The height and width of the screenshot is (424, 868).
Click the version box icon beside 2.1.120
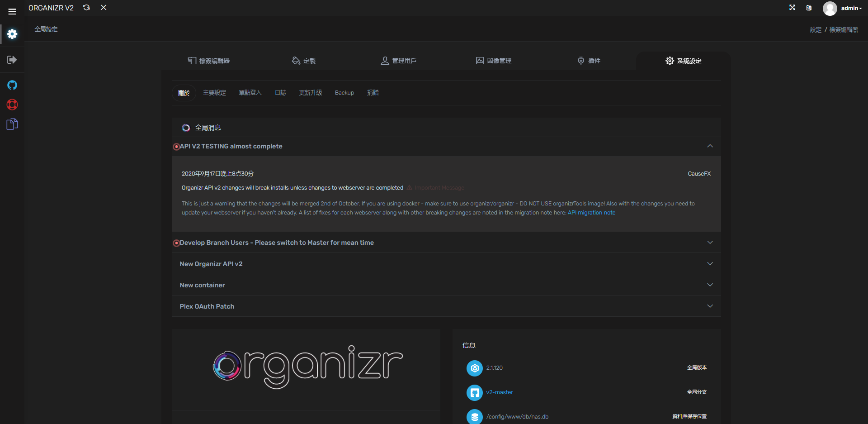(475, 368)
